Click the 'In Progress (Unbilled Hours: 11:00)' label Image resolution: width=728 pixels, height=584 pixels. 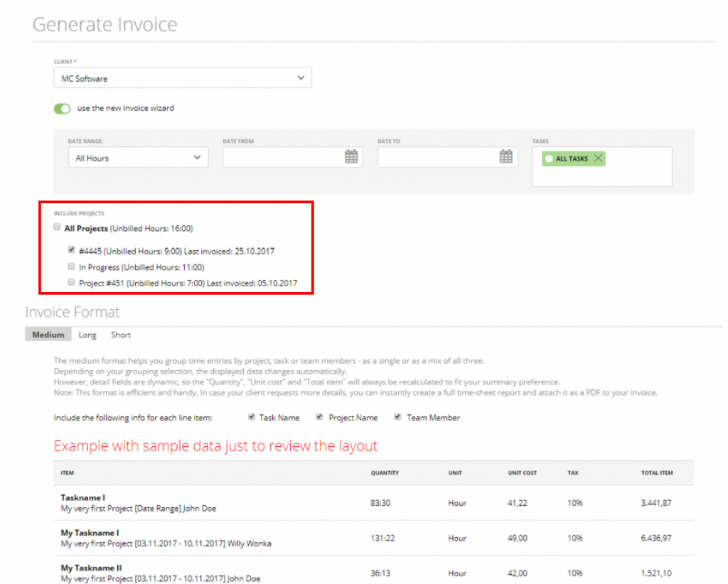click(141, 267)
